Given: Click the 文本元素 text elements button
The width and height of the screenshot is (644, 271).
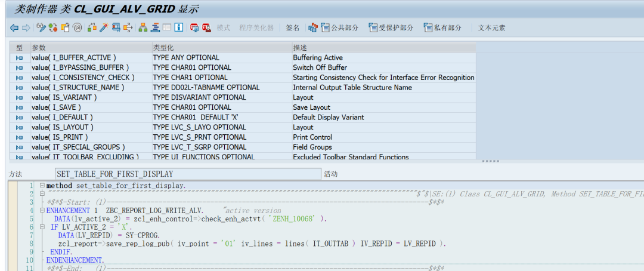Looking at the screenshot, I should tap(491, 28).
